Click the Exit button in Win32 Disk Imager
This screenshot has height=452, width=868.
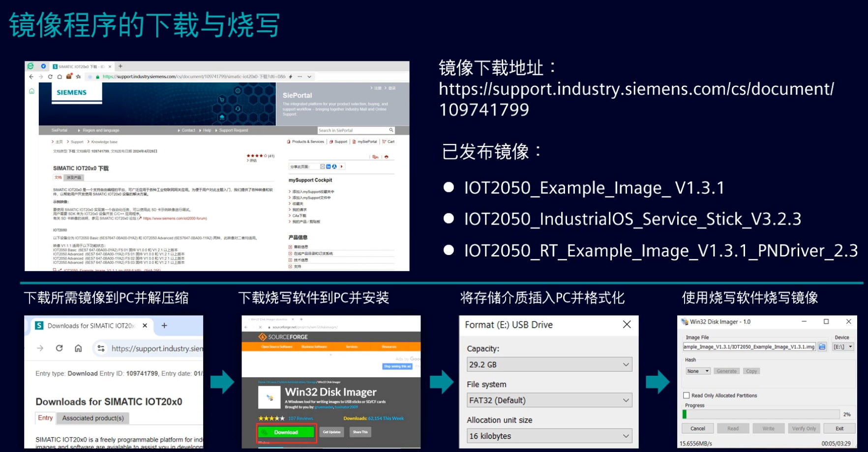point(839,428)
